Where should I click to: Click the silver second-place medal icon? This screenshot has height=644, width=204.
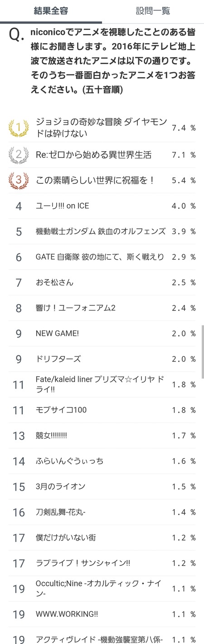pyautogui.click(x=19, y=155)
